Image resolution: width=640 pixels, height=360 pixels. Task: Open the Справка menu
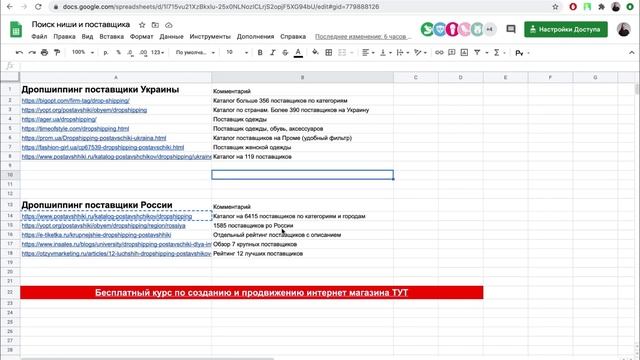293,36
